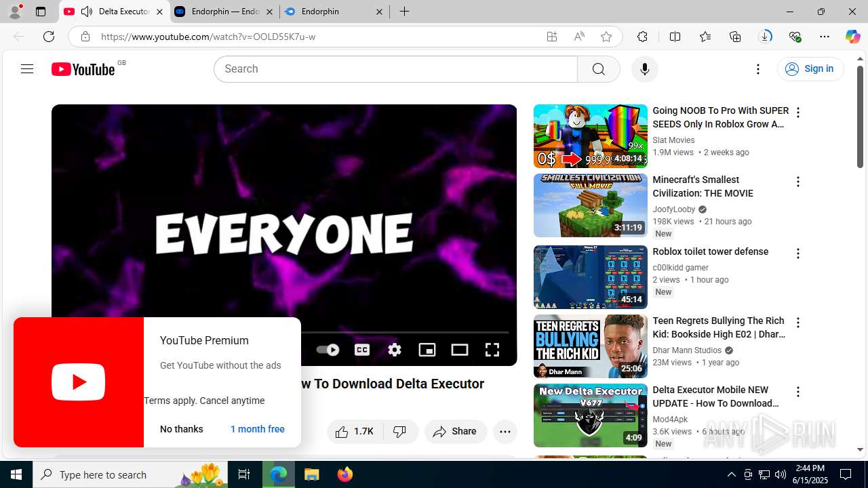Start voice search with microphone icon

coord(644,69)
